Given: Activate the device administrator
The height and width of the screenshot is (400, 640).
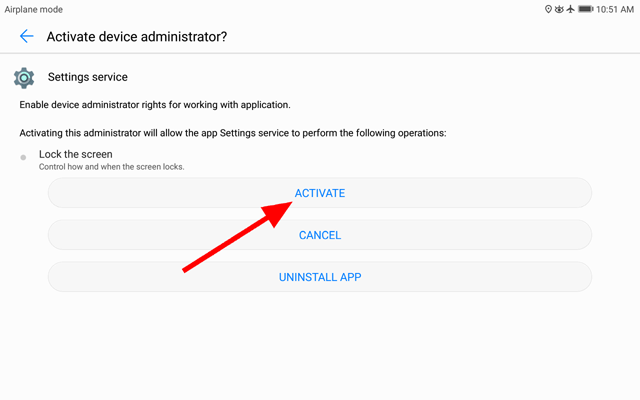Looking at the screenshot, I should (320, 193).
